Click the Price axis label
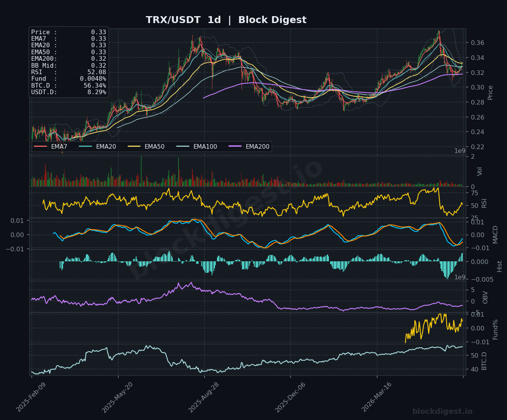The width and height of the screenshot is (507, 420). click(x=490, y=92)
